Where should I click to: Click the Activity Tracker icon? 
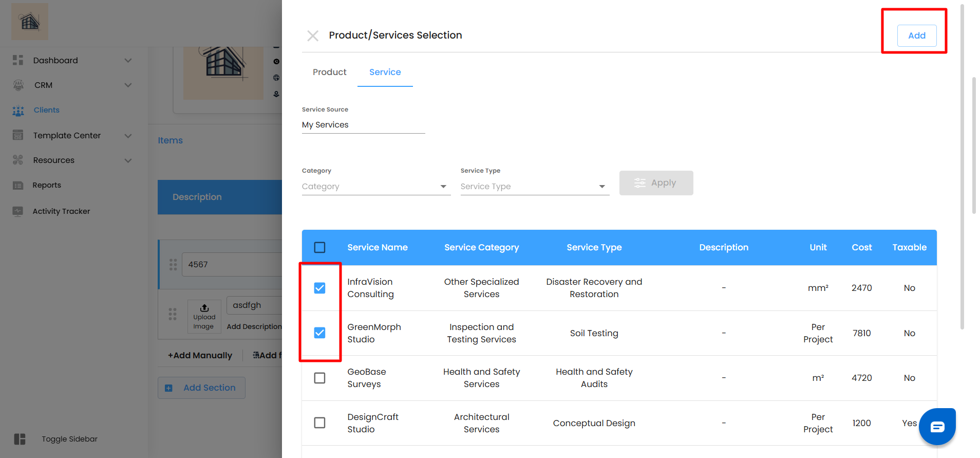18,211
